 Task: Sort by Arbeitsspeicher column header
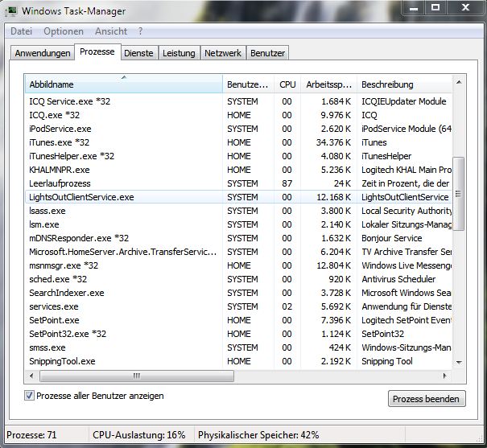coord(328,84)
